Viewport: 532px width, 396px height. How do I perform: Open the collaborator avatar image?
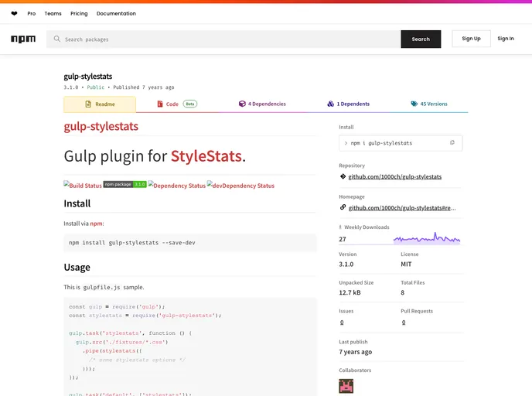point(346,386)
